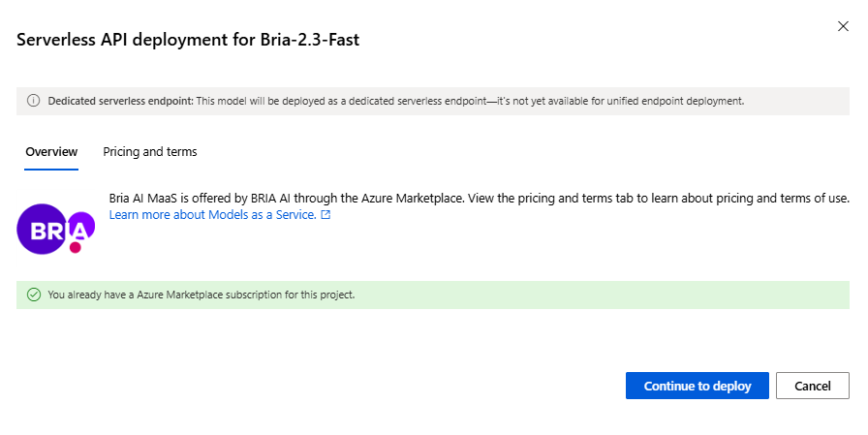Click the green checkmark subscription icon
Image resolution: width=868 pixels, height=435 pixels.
point(33,295)
